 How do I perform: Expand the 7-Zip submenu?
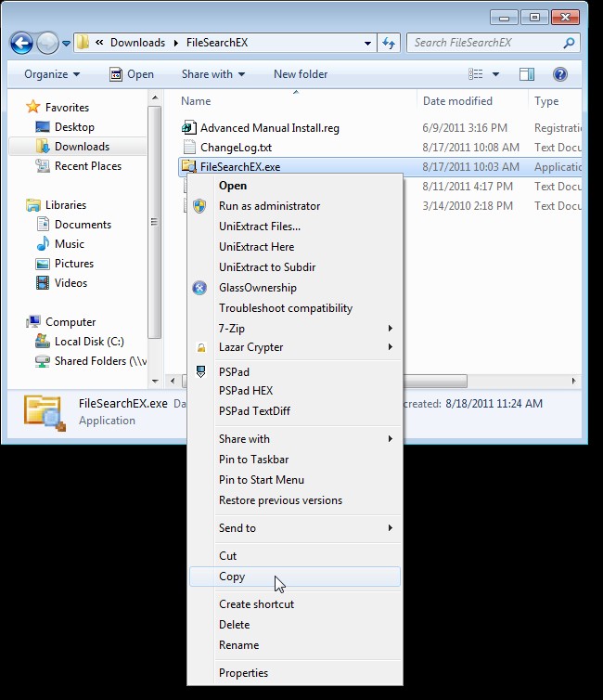point(295,329)
